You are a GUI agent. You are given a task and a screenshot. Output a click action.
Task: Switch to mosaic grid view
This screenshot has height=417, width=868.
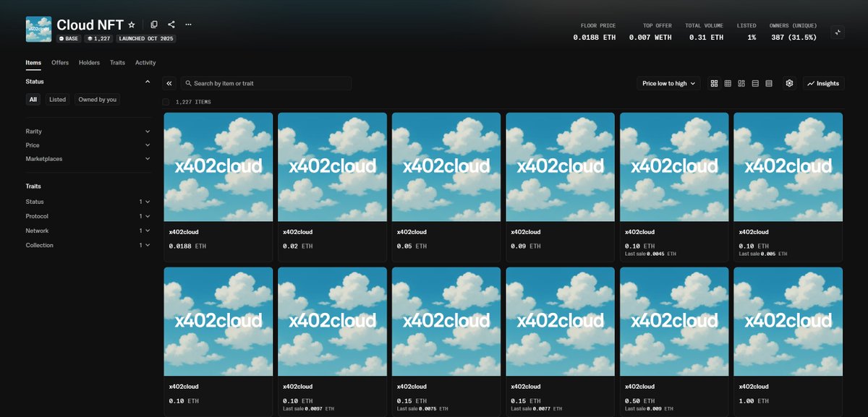pyautogui.click(x=741, y=83)
